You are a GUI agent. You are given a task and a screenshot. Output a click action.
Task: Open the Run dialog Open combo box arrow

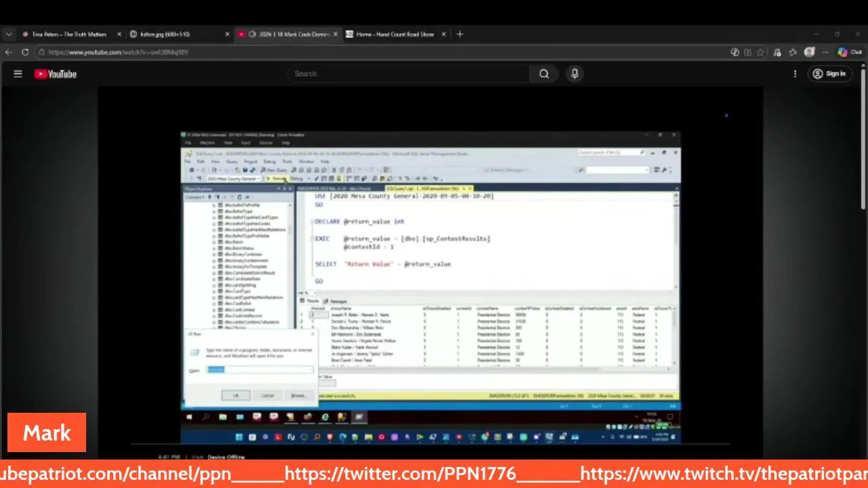[x=311, y=370]
